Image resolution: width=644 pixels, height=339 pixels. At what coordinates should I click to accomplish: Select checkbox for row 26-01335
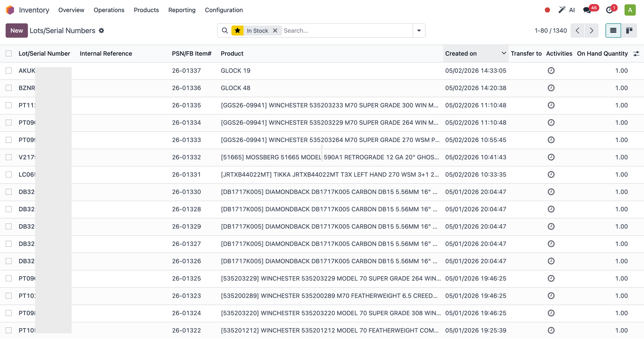[x=9, y=105]
